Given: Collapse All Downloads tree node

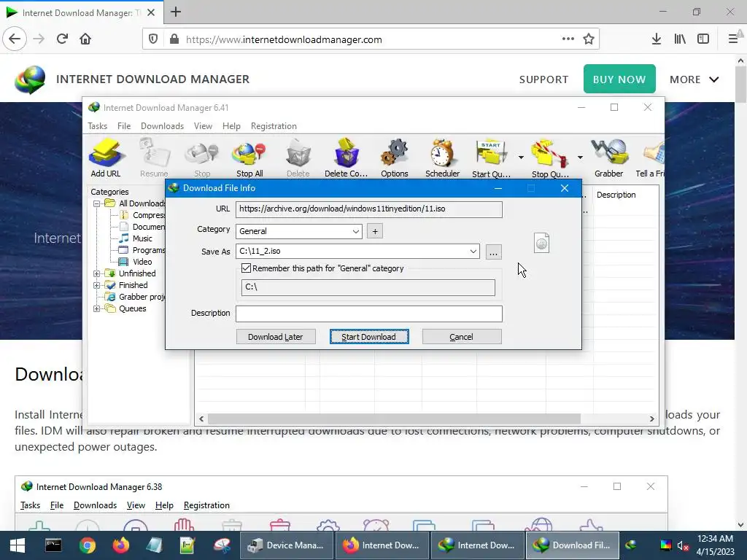Looking at the screenshot, I should pyautogui.click(x=97, y=203).
